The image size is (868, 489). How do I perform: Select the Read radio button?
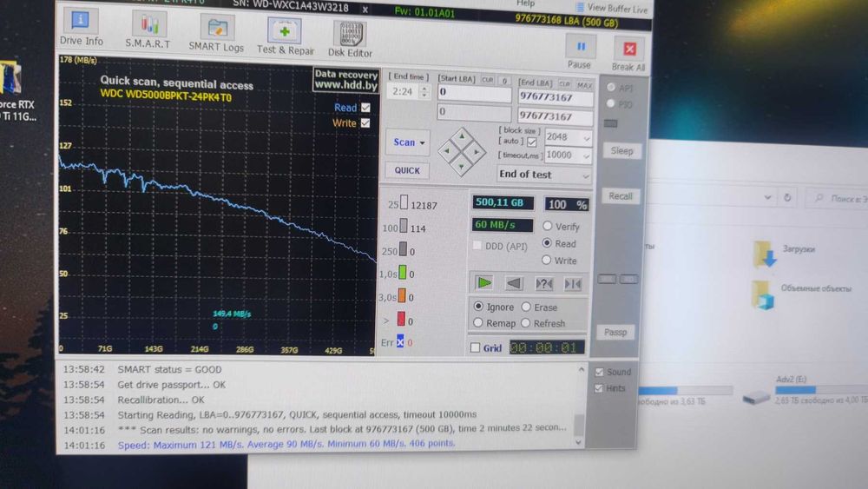tap(547, 242)
